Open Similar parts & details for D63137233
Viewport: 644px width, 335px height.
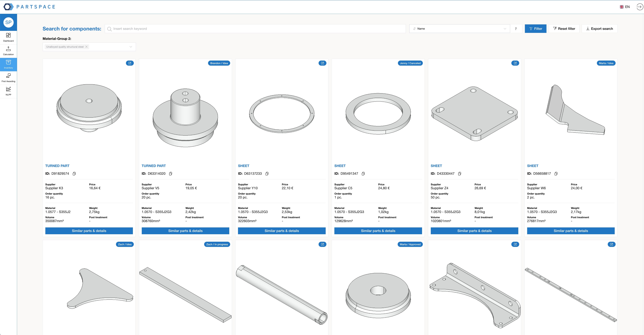click(x=281, y=231)
